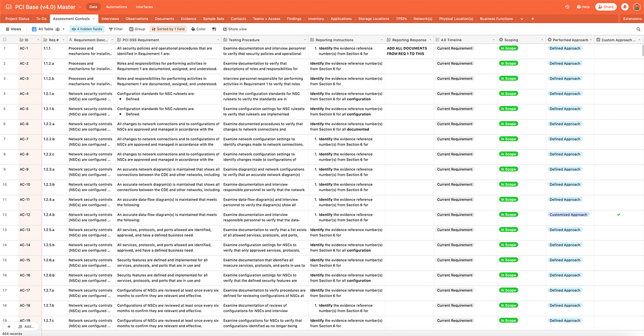
Task: Open Requirement Description column dropdown arrow
Action: tap(112, 40)
